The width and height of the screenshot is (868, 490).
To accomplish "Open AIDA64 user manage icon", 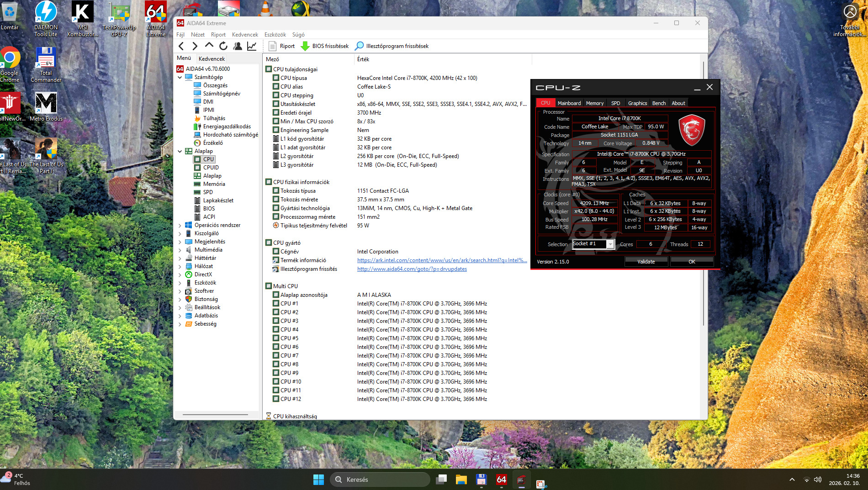I will (x=238, y=46).
